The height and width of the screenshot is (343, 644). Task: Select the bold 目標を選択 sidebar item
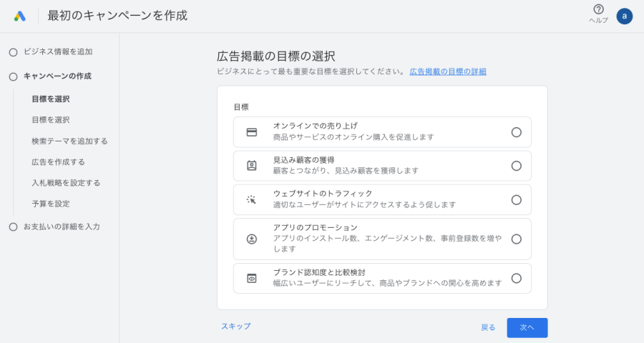pos(51,99)
